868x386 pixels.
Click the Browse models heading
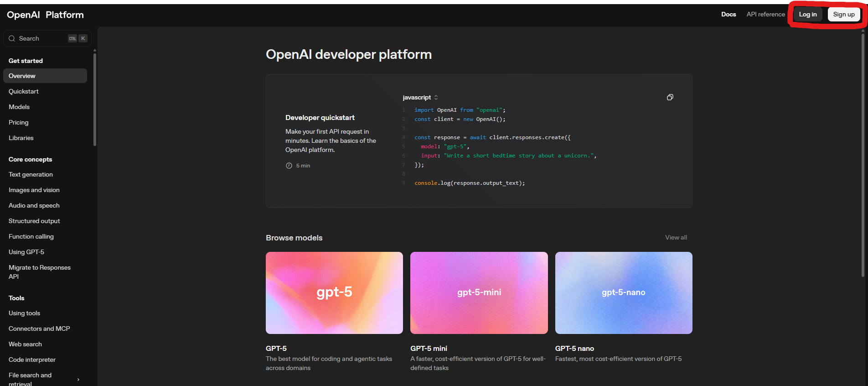pos(294,238)
